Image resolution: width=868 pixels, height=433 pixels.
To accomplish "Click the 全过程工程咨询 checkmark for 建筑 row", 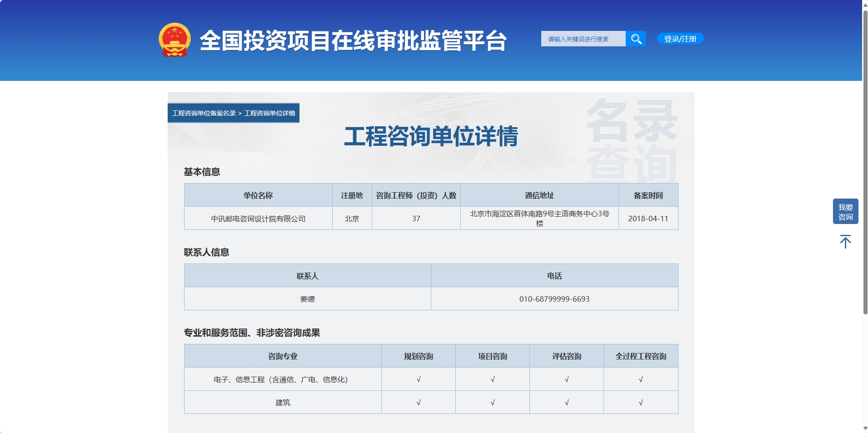I will [x=641, y=402].
